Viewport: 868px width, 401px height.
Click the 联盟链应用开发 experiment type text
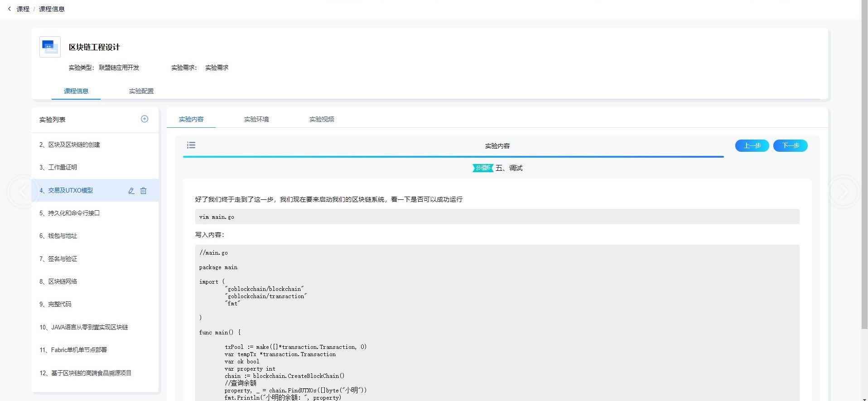coord(119,68)
